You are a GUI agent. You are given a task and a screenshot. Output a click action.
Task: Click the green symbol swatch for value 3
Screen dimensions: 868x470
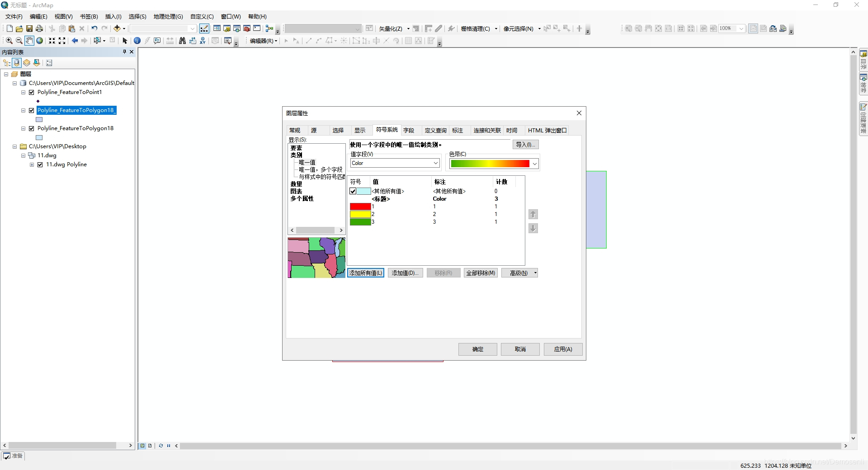tap(360, 222)
